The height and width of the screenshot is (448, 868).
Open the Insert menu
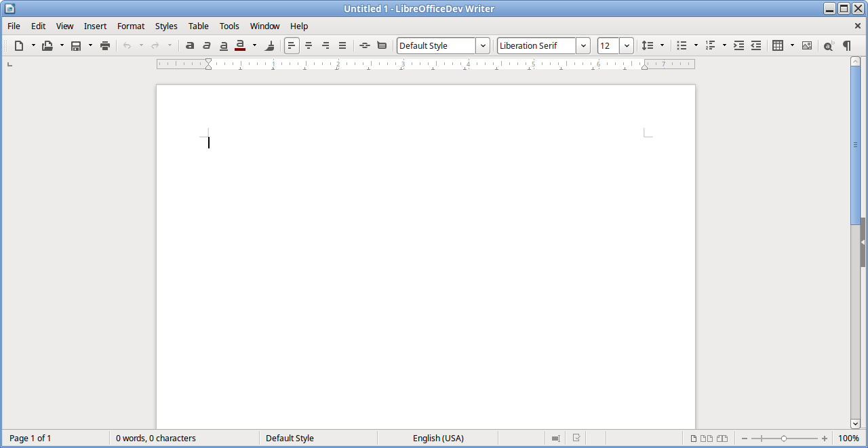(x=95, y=26)
